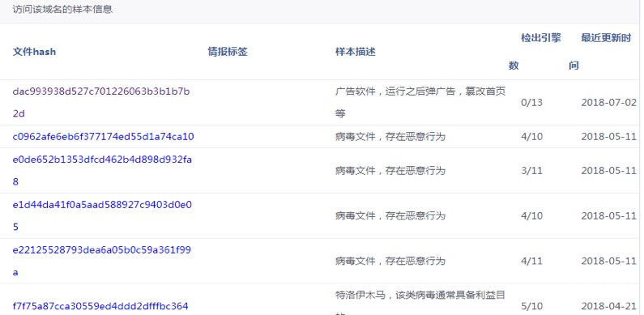Click the 最近更新时间 column header
Viewport: 644px width, 315px height.
click(x=600, y=52)
